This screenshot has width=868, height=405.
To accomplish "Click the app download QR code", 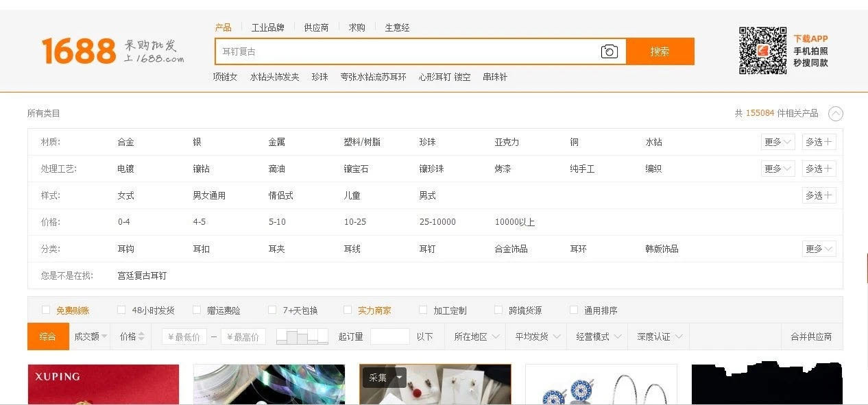I will tap(762, 51).
